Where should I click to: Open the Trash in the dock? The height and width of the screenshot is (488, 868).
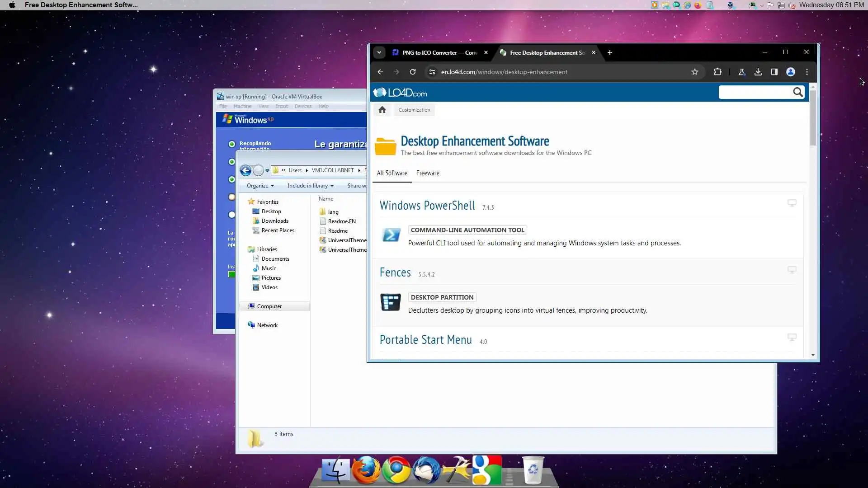533,470
